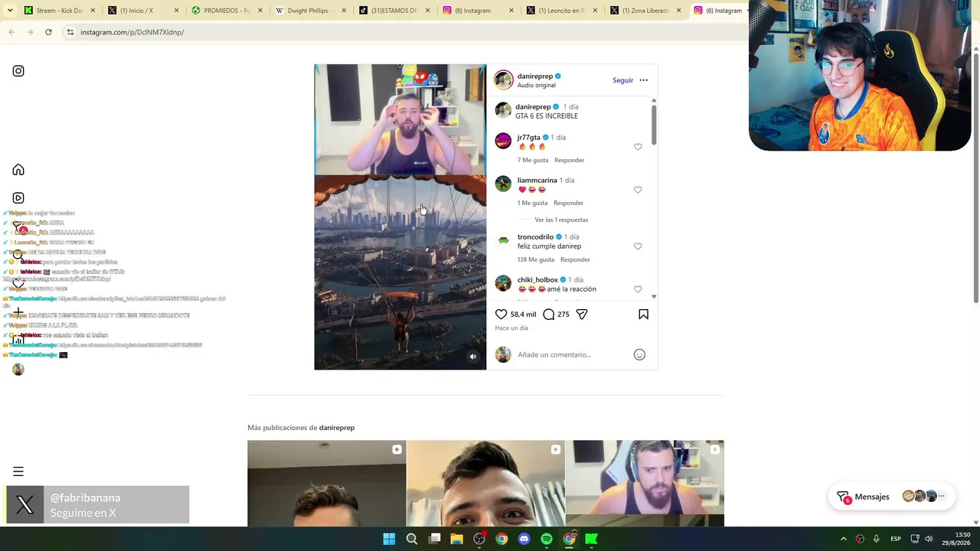The height and width of the screenshot is (551, 980).
Task: Go back using browser back arrow
Action: tap(11, 32)
